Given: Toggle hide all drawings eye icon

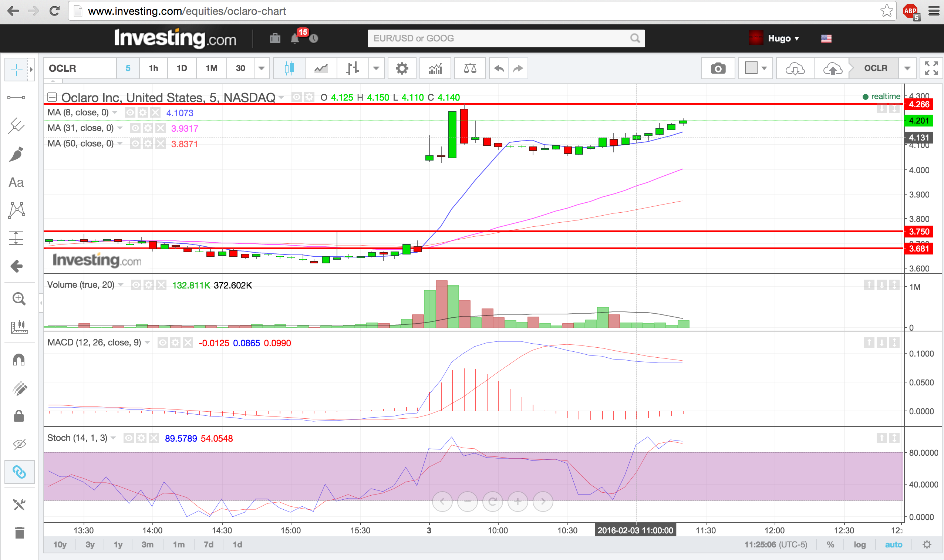Looking at the screenshot, I should click(x=19, y=444).
